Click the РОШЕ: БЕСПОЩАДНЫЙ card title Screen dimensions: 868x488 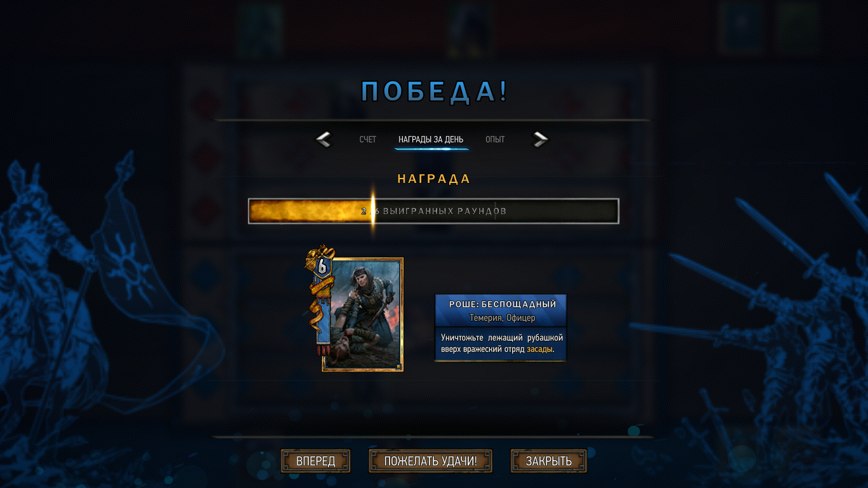click(503, 304)
